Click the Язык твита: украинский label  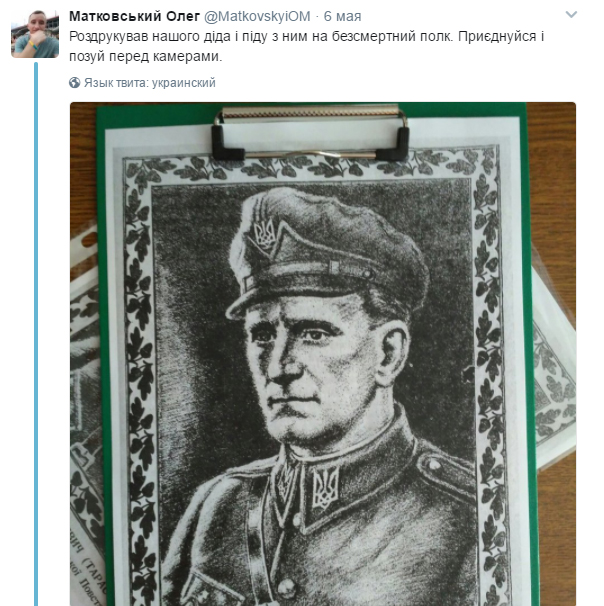tap(150, 83)
